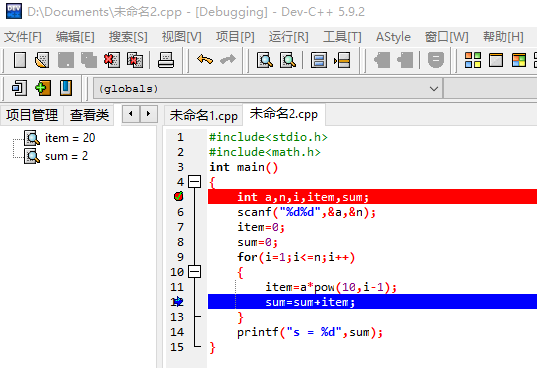Click the Compile four-squares icon
The width and height of the screenshot is (537, 368).
(473, 60)
